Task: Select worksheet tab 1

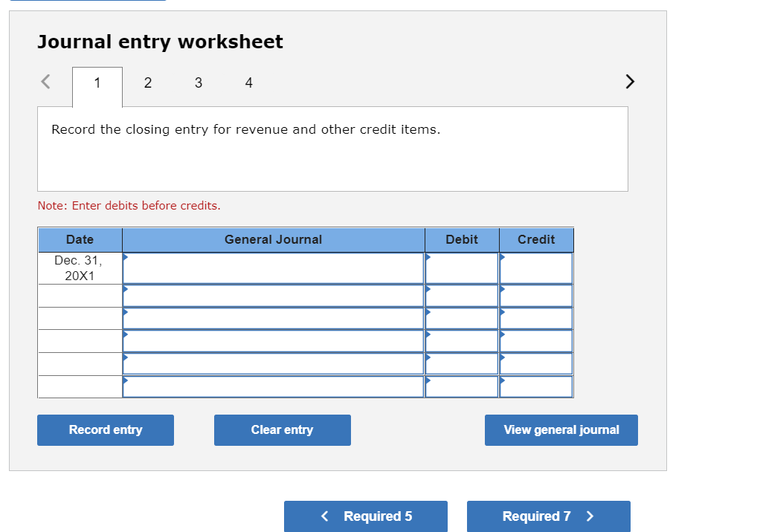Action: (97, 83)
